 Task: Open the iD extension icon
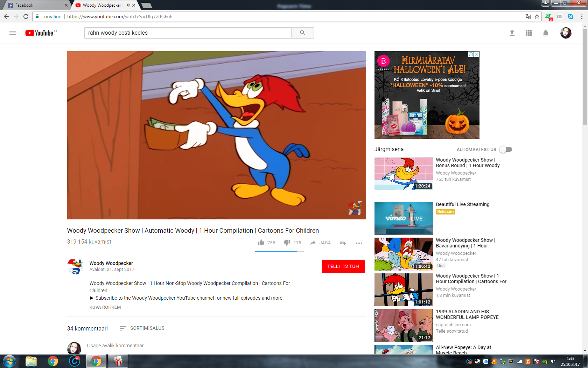click(x=559, y=16)
